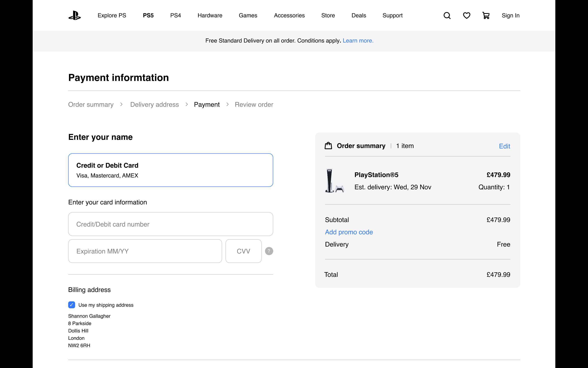Image resolution: width=588 pixels, height=368 pixels.
Task: Open the shopping cart icon
Action: tap(486, 16)
